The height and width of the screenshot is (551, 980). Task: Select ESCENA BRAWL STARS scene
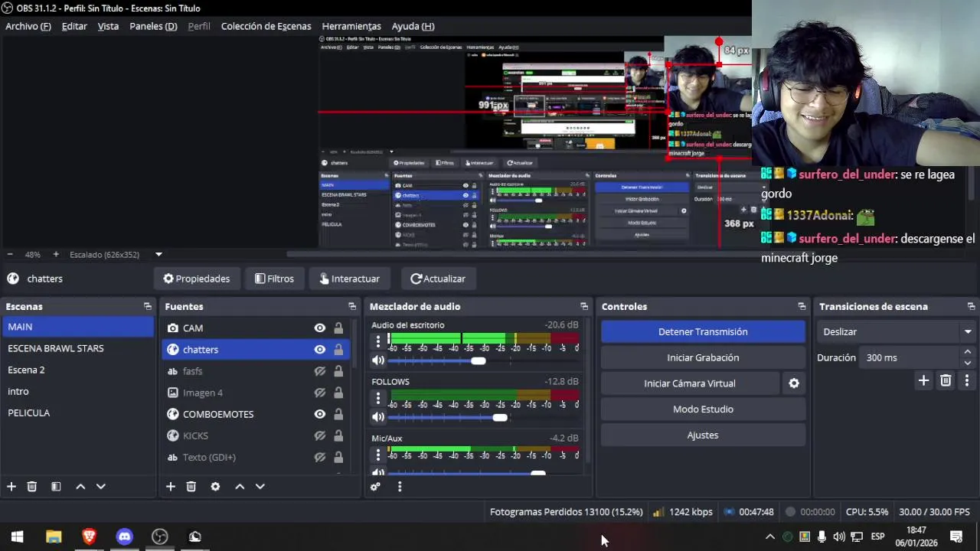pyautogui.click(x=77, y=348)
